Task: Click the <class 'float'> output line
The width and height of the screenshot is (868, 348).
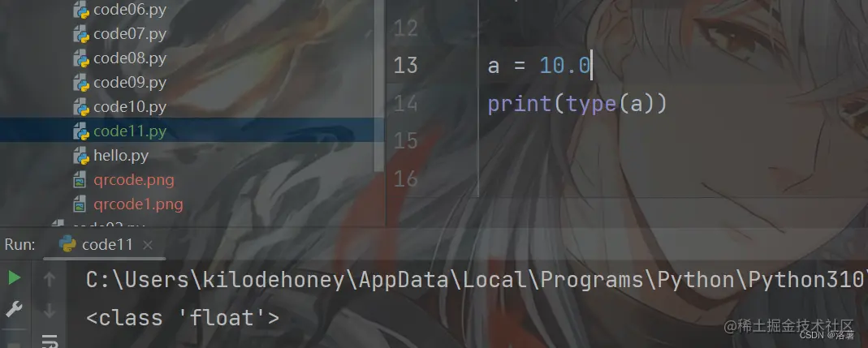Action: coord(183,318)
